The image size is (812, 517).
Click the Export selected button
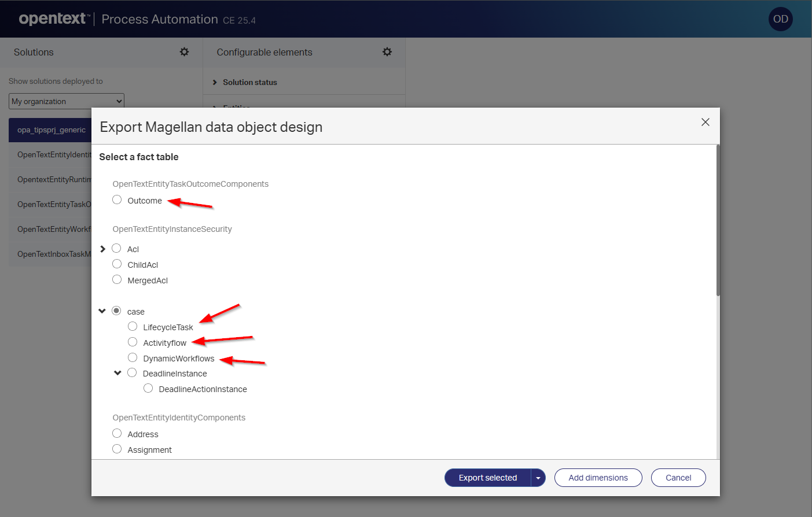coord(487,478)
